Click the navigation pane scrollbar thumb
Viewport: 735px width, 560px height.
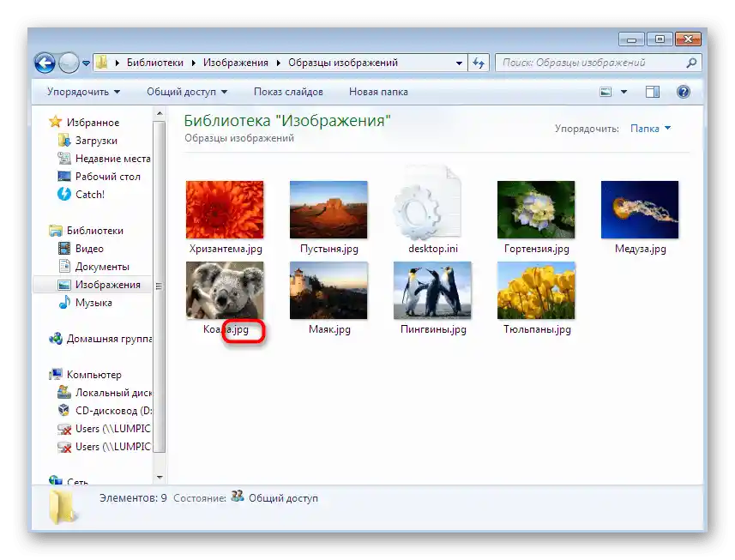click(x=160, y=286)
